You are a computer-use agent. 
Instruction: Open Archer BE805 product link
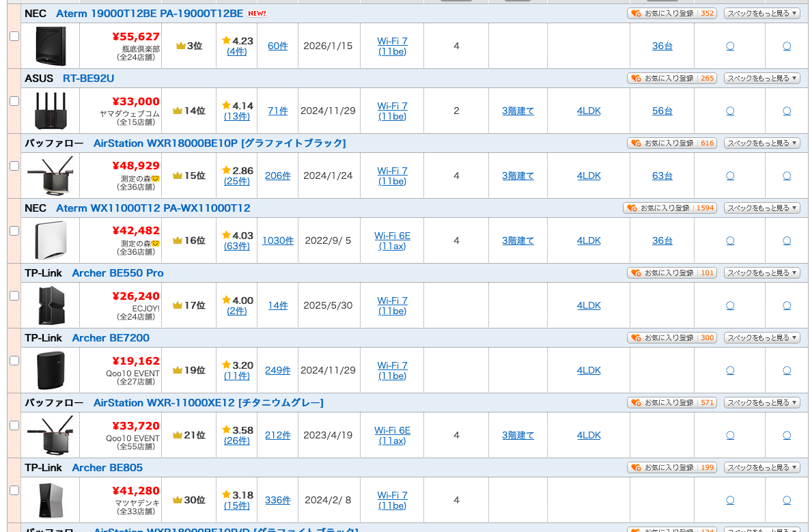coord(107,467)
